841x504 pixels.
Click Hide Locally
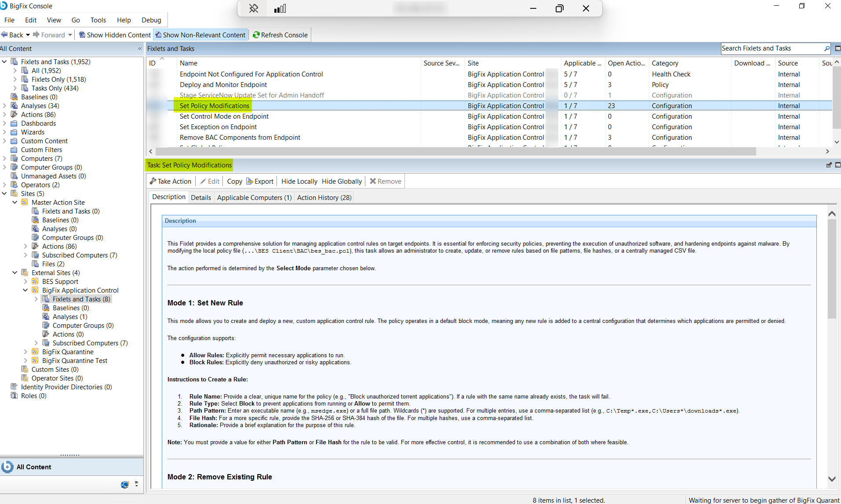pos(299,181)
